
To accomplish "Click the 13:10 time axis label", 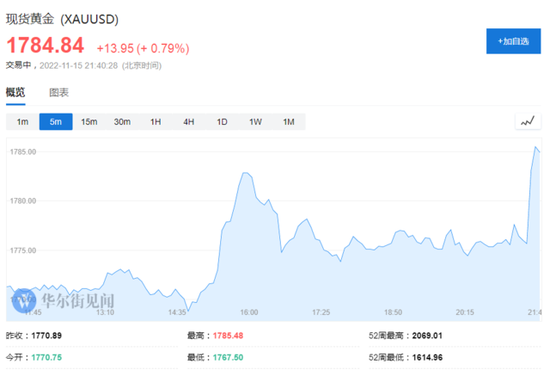I will (105, 312).
